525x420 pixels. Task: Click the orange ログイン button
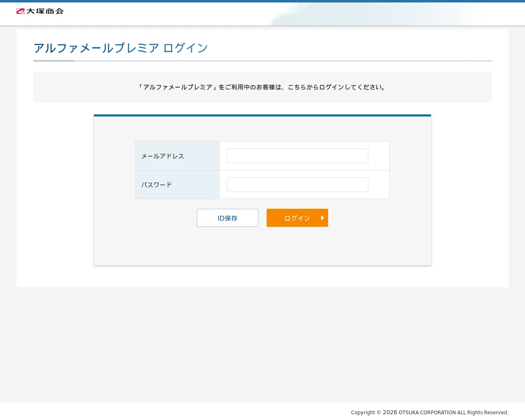(297, 218)
